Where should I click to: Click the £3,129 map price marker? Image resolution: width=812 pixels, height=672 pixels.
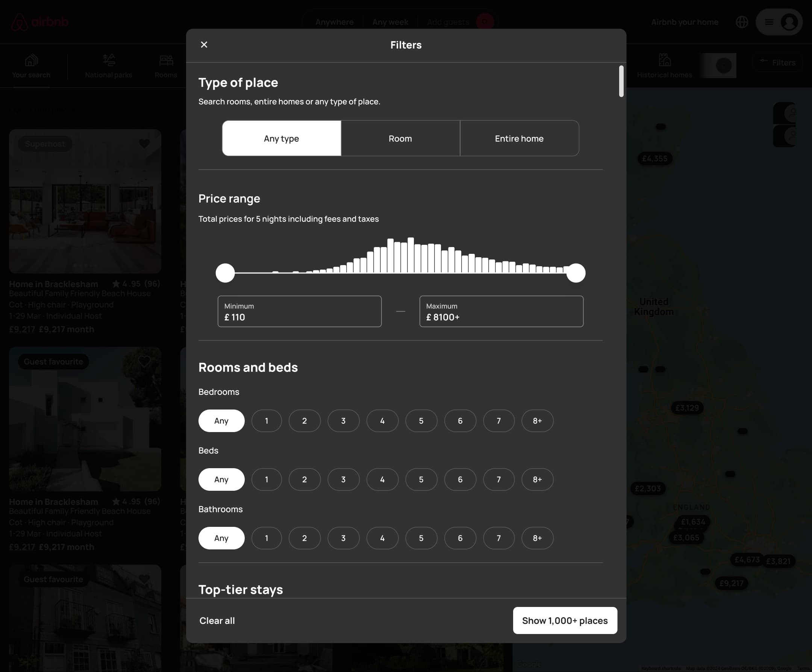tap(687, 408)
